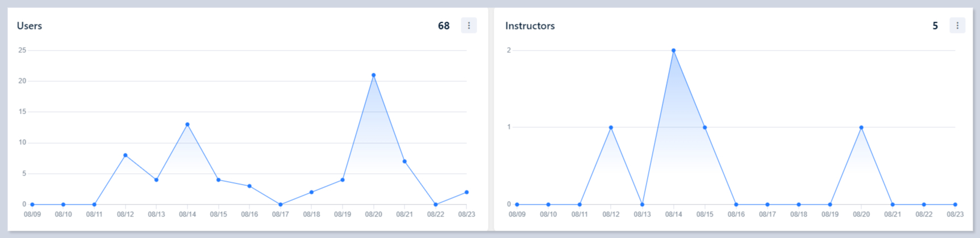Viewport: 980px width, 238px height.
Task: Click the Instructors data point for 08/15
Action: point(705,127)
